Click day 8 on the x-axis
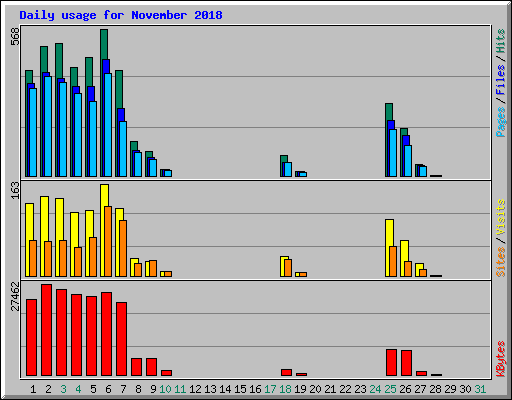Viewport: 512px width, 400px height. click(138, 389)
